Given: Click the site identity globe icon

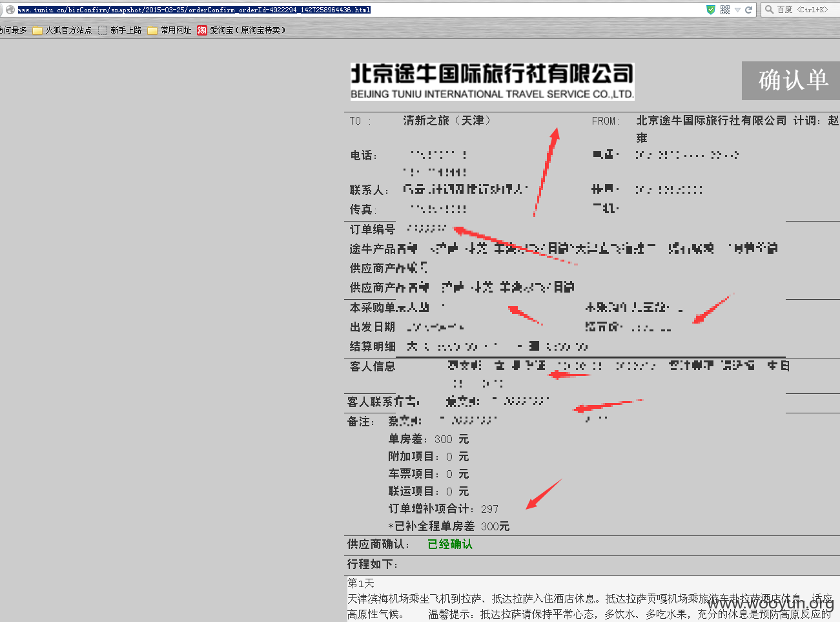Looking at the screenshot, I should tap(10, 10).
